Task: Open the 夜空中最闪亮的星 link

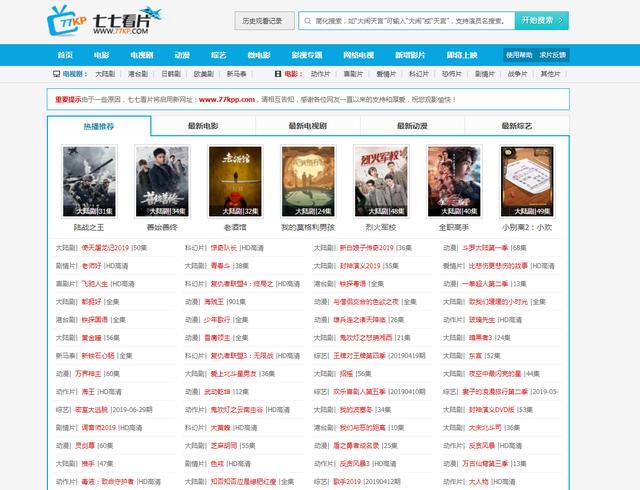Action: click(x=495, y=374)
